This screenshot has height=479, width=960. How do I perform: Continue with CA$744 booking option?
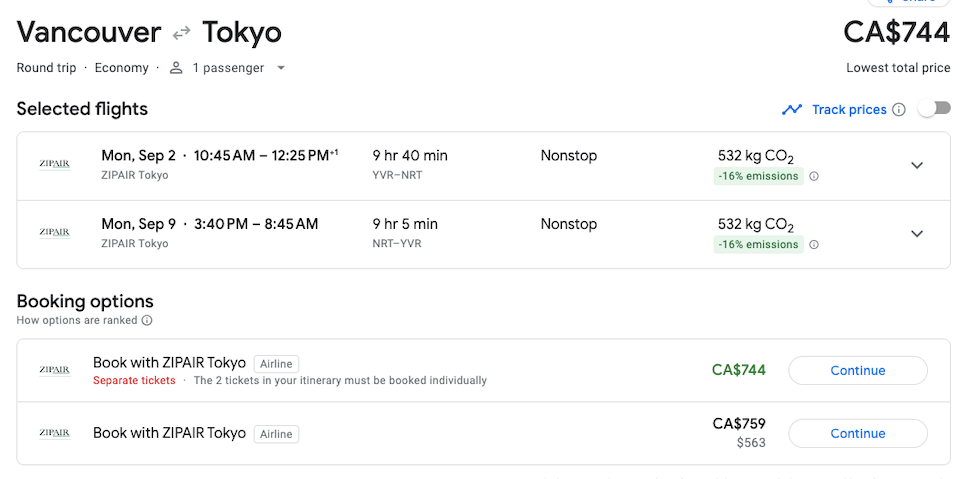click(x=858, y=371)
